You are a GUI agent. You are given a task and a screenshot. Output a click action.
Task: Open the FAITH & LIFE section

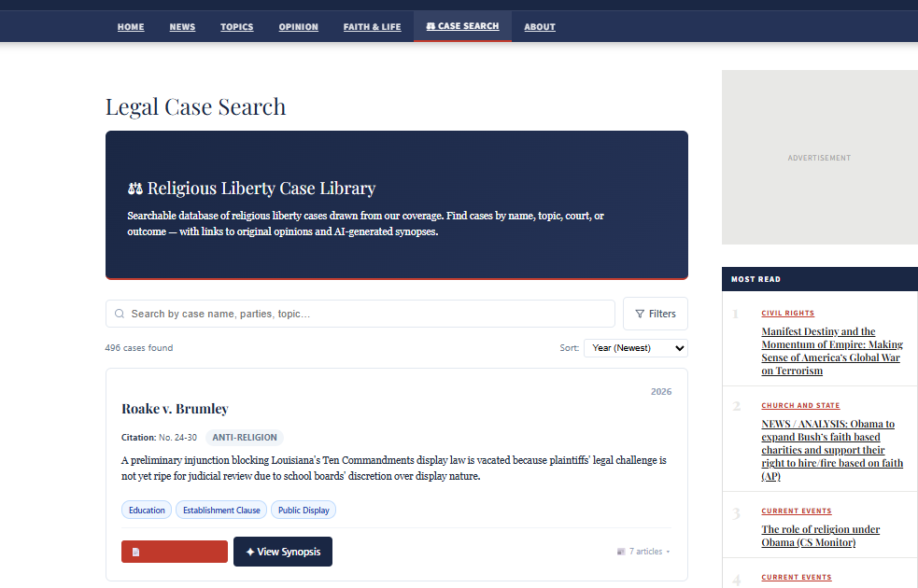[x=372, y=26]
